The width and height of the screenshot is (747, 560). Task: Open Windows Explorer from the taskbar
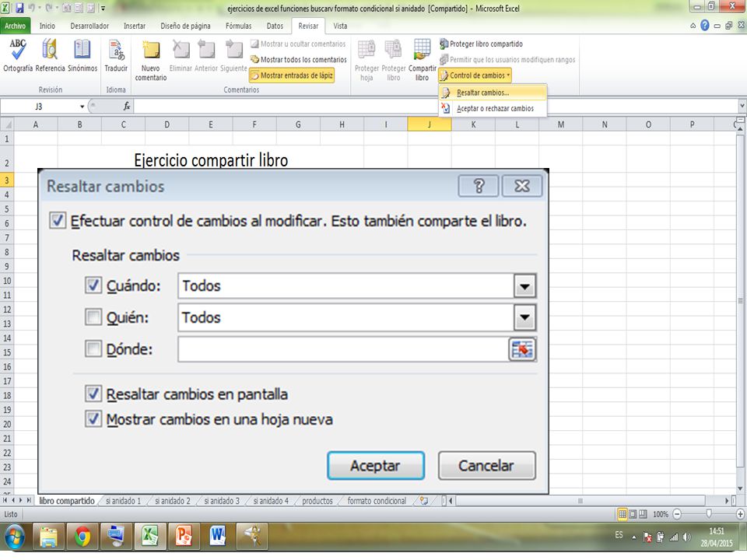[48, 537]
